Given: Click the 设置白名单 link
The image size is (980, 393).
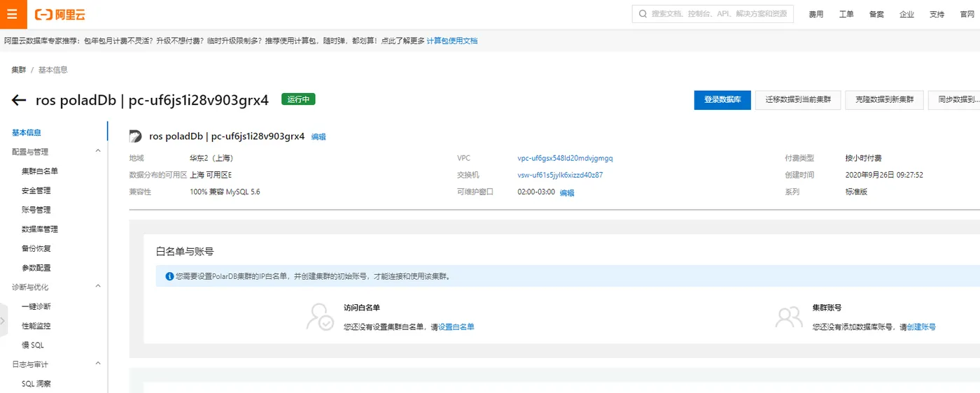Looking at the screenshot, I should [x=456, y=327].
